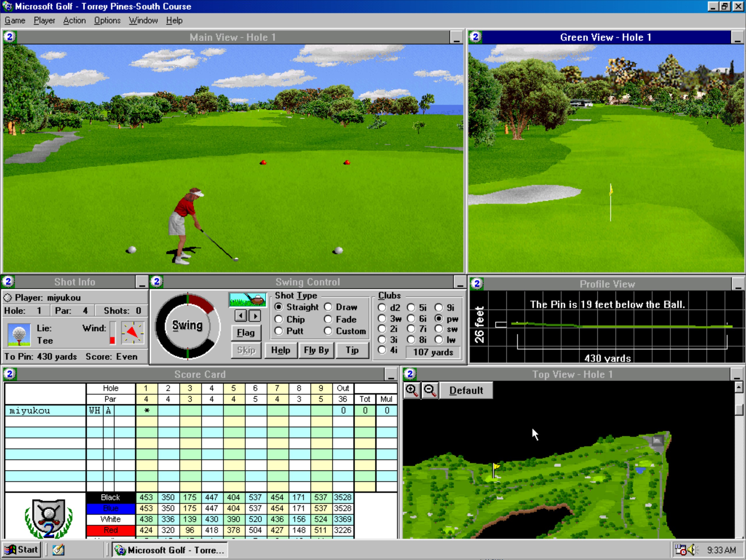Open the Main View window control icon

(10, 36)
